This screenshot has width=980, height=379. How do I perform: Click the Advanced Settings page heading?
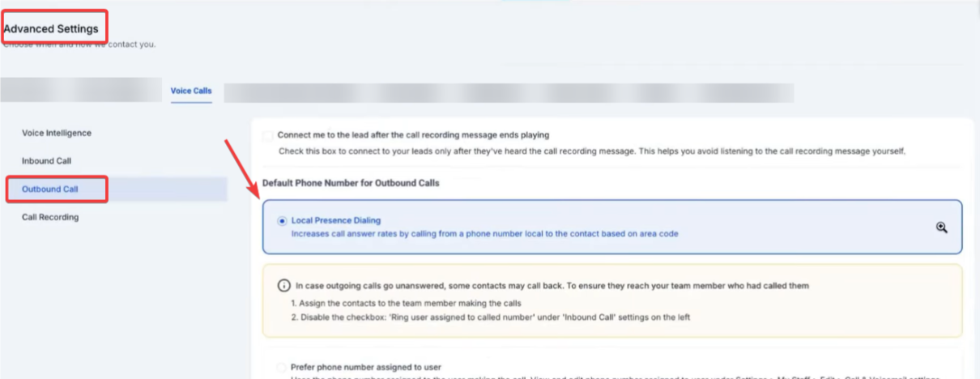tap(51, 29)
